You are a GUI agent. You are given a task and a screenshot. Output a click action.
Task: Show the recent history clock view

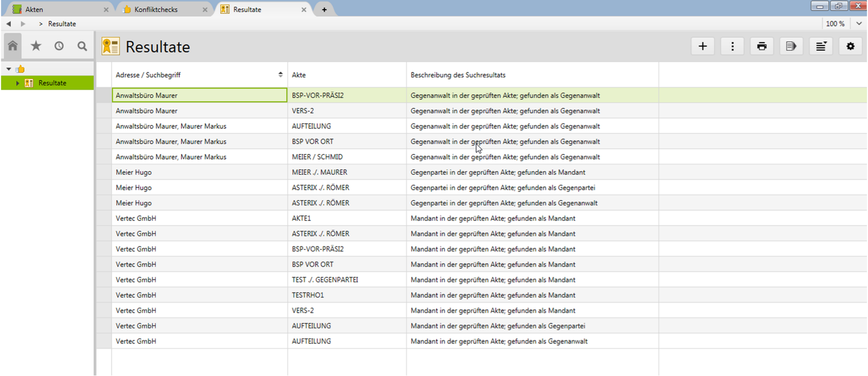(59, 46)
